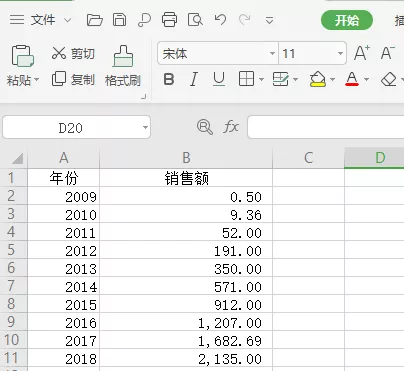
Task: Click the cell containing 2013
Action: point(64,268)
